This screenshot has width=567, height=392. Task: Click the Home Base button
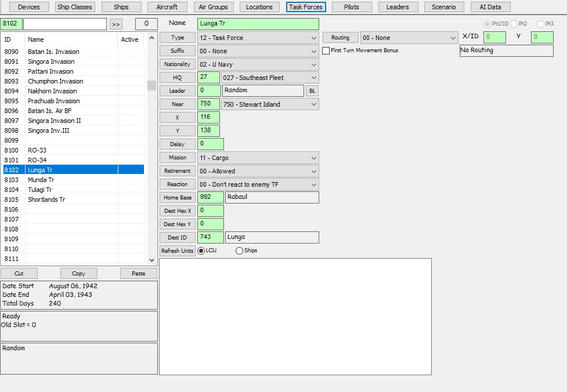(178, 198)
